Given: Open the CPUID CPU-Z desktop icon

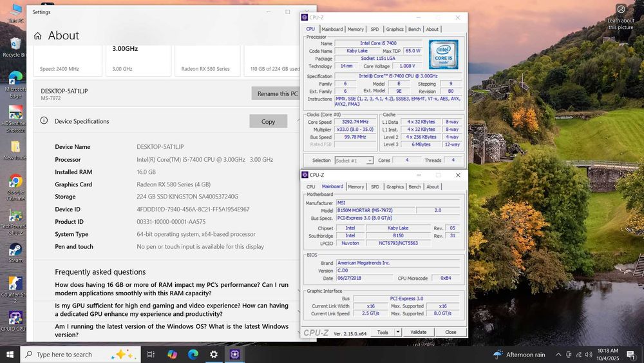Looking at the screenshot, I should pos(15,320).
